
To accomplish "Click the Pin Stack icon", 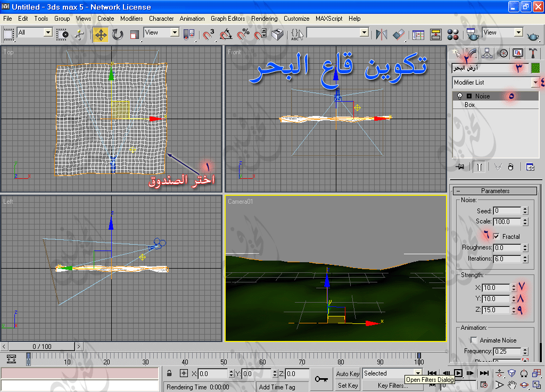I will pos(460,167).
